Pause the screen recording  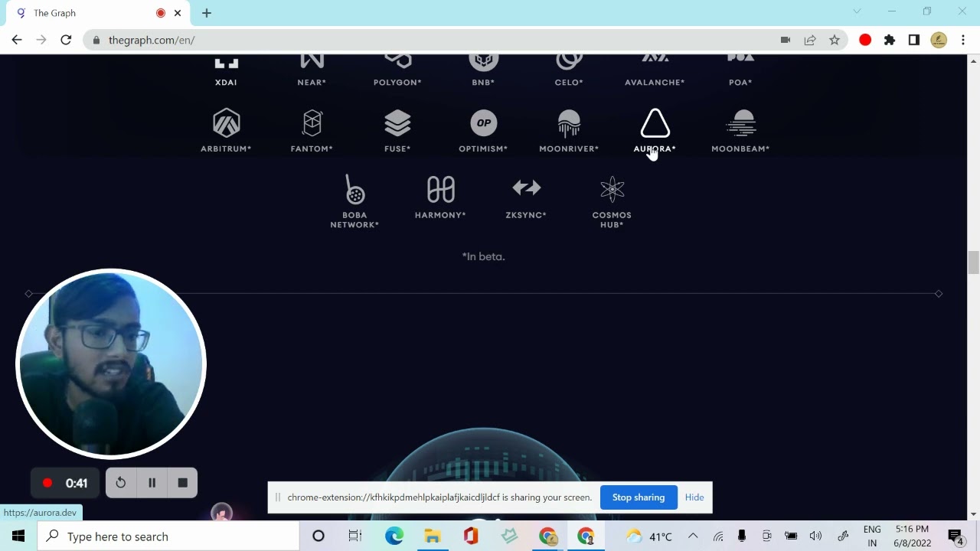pyautogui.click(x=152, y=483)
